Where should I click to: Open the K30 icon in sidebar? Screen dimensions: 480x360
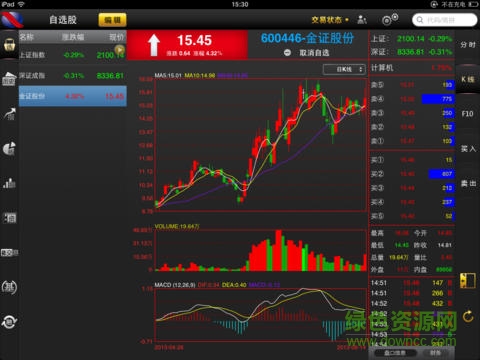(x=9, y=253)
